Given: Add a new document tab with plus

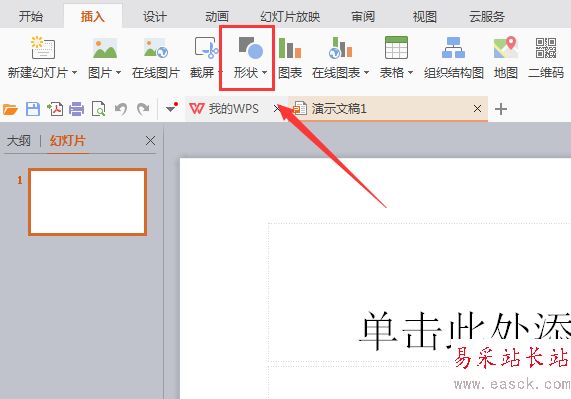Looking at the screenshot, I should pos(501,109).
